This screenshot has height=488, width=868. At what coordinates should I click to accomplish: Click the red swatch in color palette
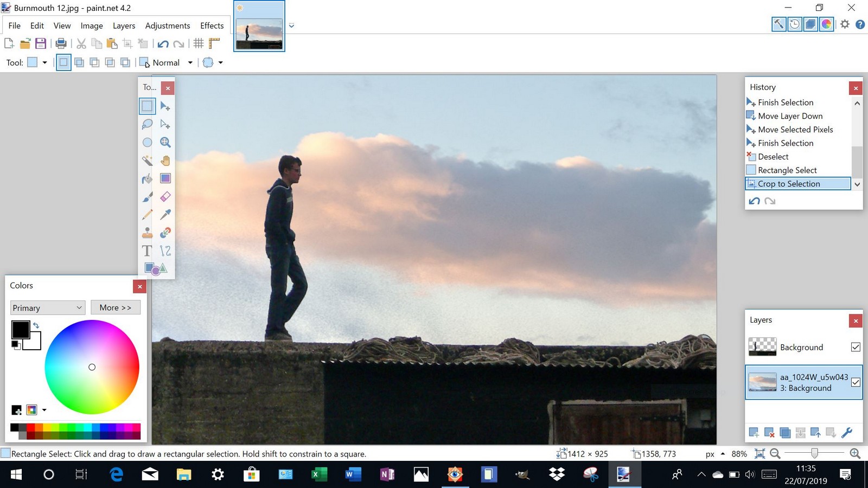click(x=30, y=428)
